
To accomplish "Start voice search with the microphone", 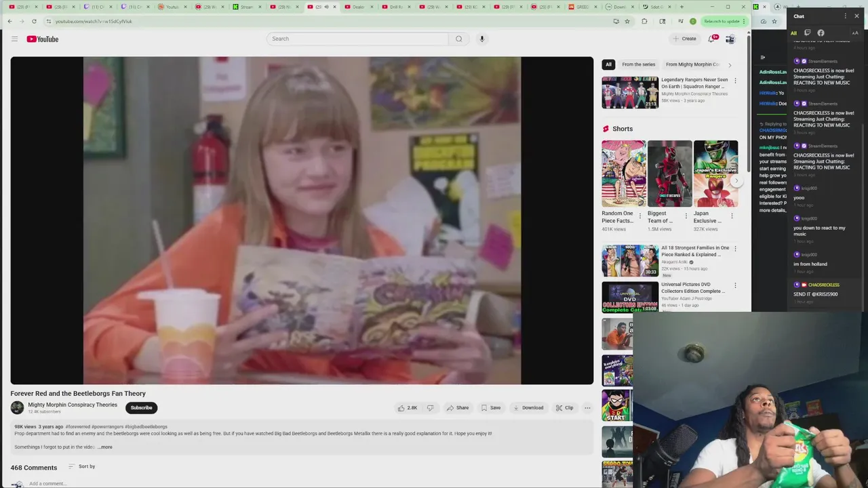I will (x=482, y=39).
